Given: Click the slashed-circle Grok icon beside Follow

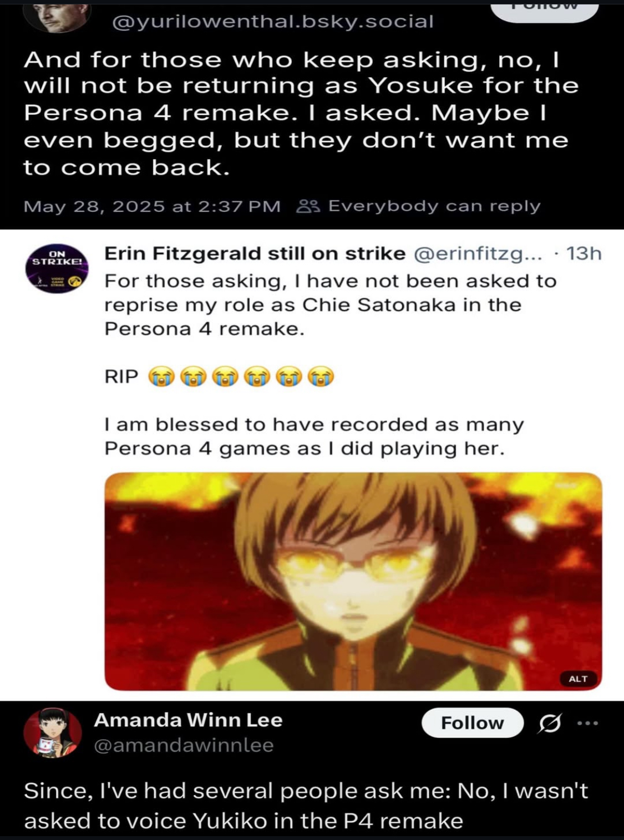Looking at the screenshot, I should [550, 723].
